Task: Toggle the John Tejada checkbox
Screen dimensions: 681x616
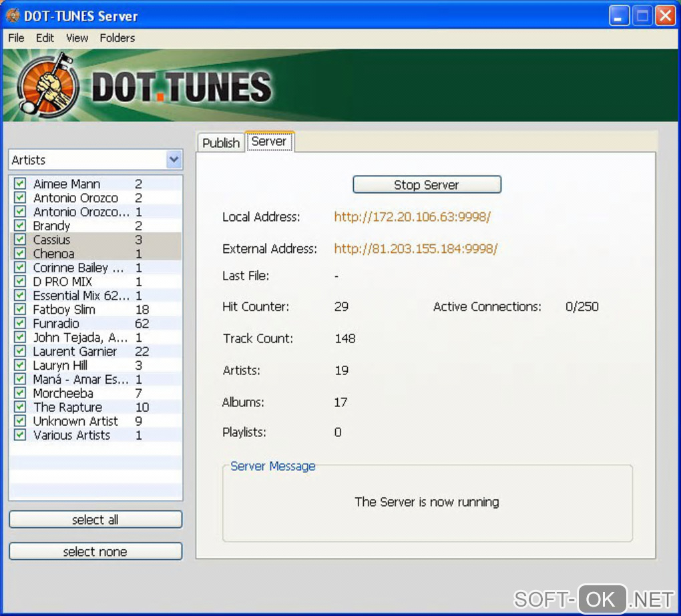Action: [x=19, y=337]
